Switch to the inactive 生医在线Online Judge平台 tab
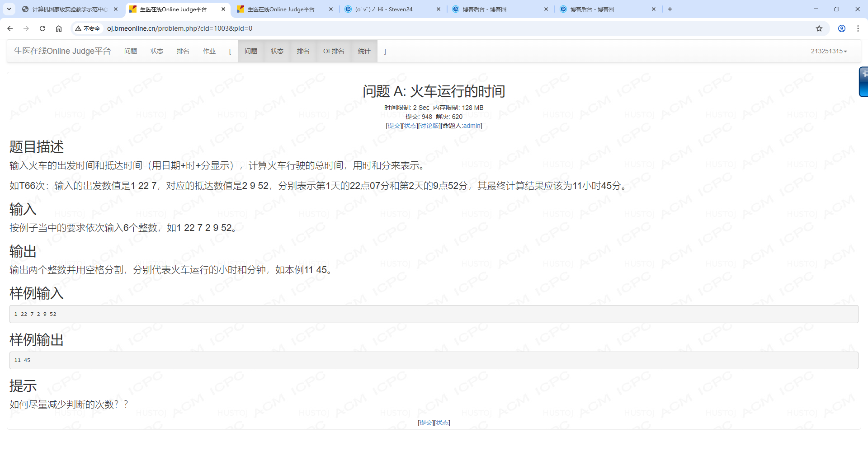The width and height of the screenshot is (868, 470). pyautogui.click(x=281, y=9)
